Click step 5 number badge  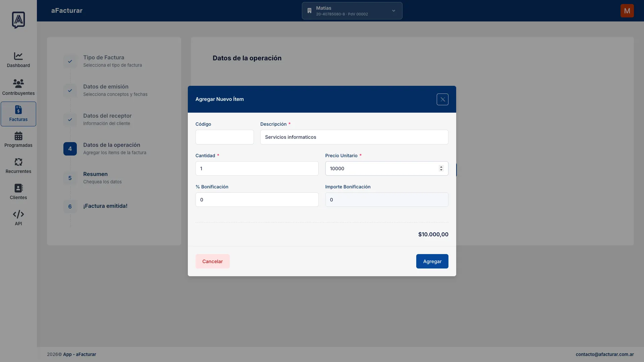coord(70,178)
